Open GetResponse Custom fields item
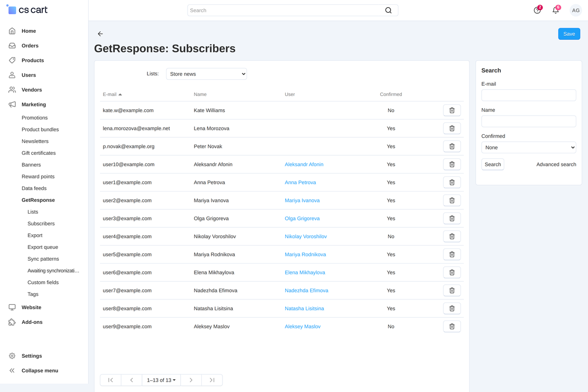Image resolution: width=588 pixels, height=392 pixels. [x=43, y=282]
